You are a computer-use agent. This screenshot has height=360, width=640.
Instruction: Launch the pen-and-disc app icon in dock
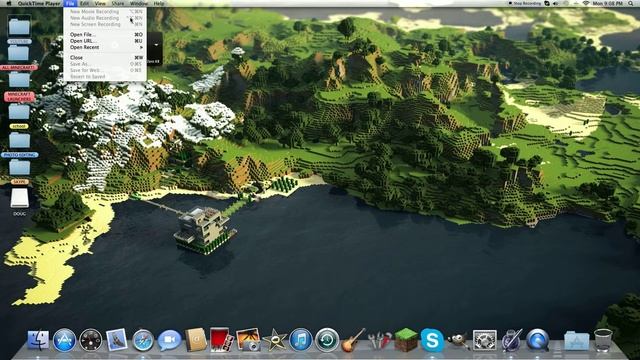(x=511, y=340)
